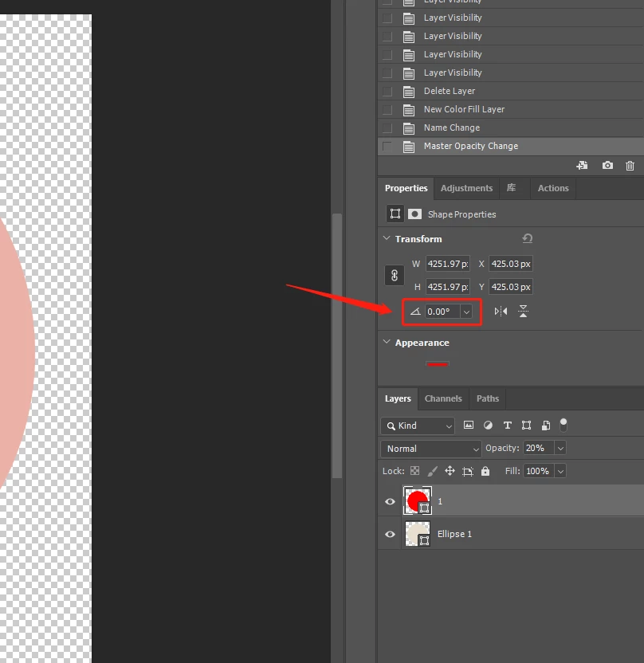Click the Delete Layer history state icon
This screenshot has height=663, width=644.
click(x=408, y=92)
